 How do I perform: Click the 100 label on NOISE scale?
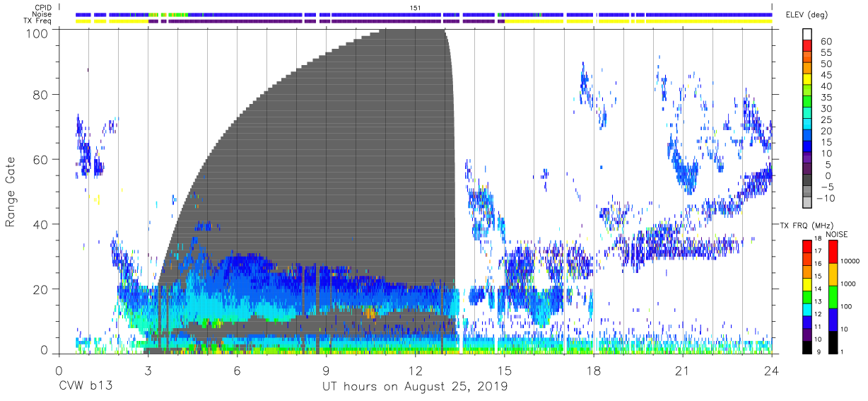[848, 307]
